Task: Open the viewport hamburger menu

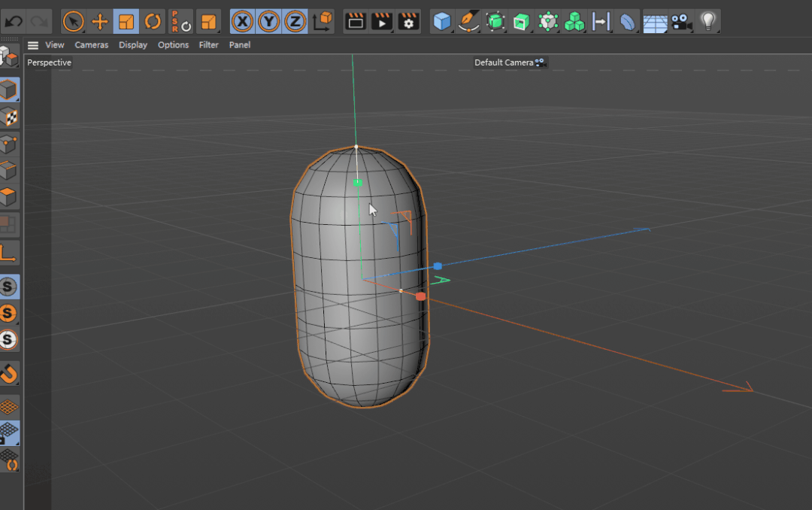Action: point(33,45)
